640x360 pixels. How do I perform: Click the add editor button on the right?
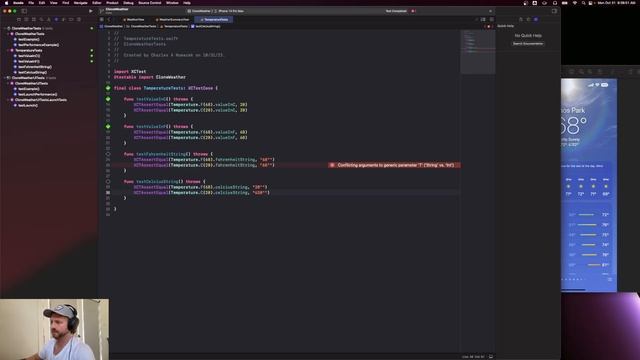click(491, 19)
